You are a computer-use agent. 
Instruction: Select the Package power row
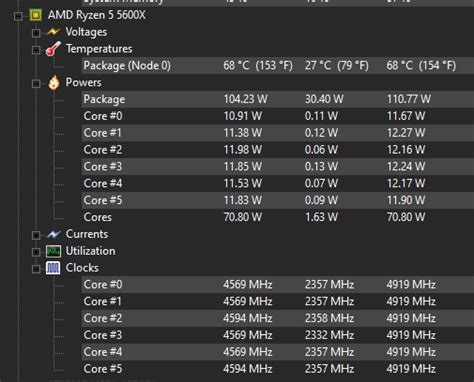tap(278, 99)
